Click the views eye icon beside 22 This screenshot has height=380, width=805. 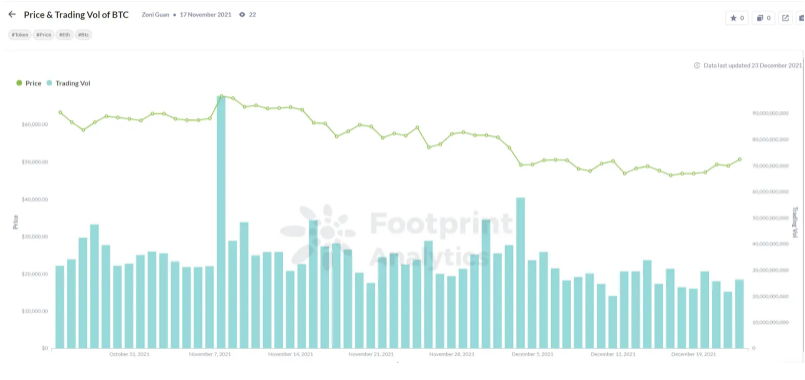coord(242,15)
